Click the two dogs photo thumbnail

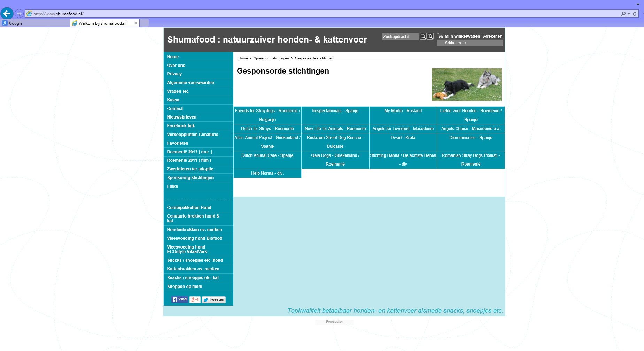(466, 84)
